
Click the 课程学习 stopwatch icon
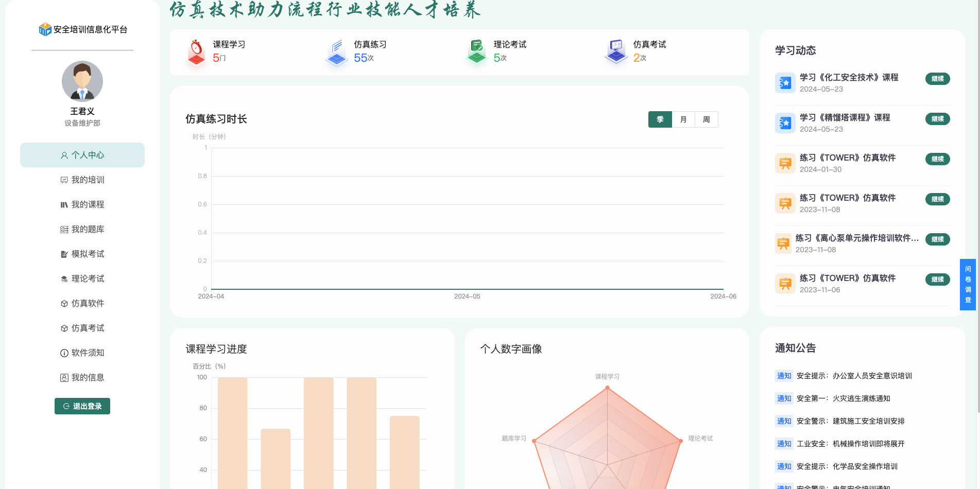click(196, 52)
